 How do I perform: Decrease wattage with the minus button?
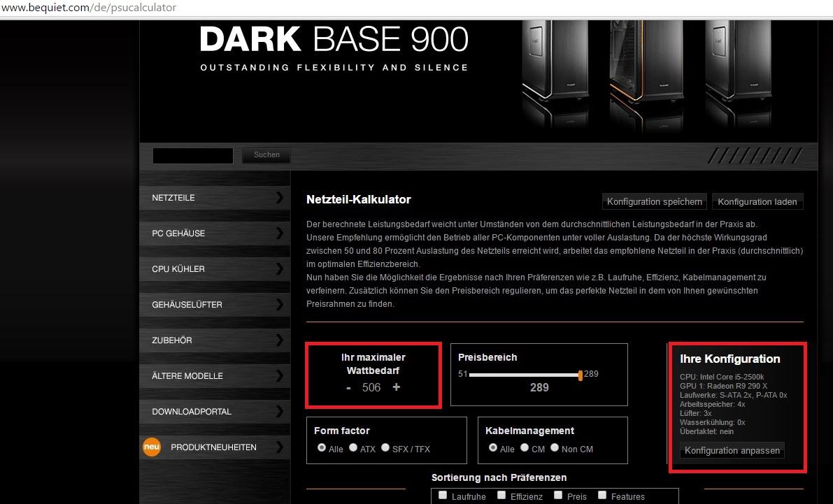coord(348,388)
